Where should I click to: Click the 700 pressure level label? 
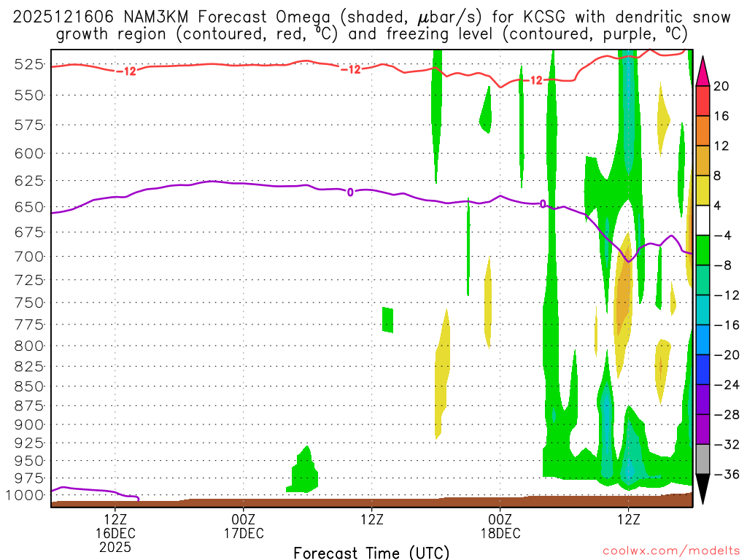pos(29,257)
